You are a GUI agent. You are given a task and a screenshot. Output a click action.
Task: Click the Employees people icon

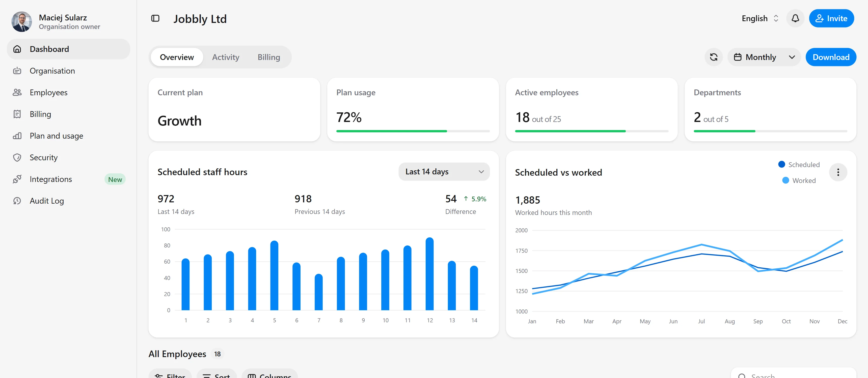[17, 92]
